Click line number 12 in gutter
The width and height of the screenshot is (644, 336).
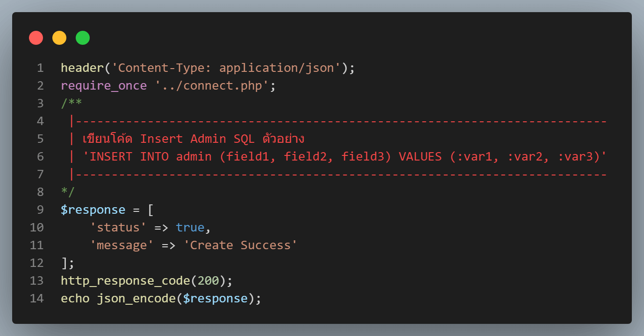(36, 263)
